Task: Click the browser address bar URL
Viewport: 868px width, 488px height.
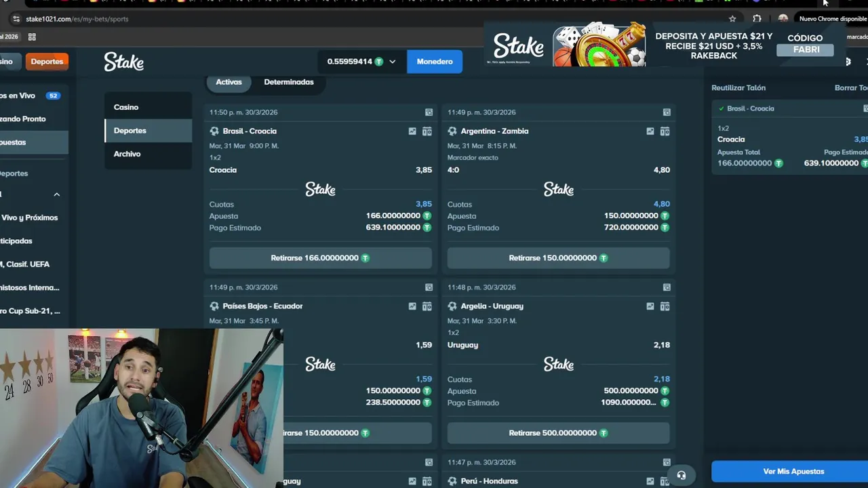Action: [77, 19]
